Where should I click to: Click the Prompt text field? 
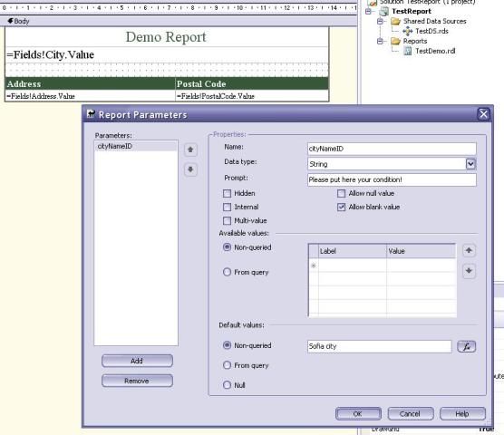pos(392,179)
